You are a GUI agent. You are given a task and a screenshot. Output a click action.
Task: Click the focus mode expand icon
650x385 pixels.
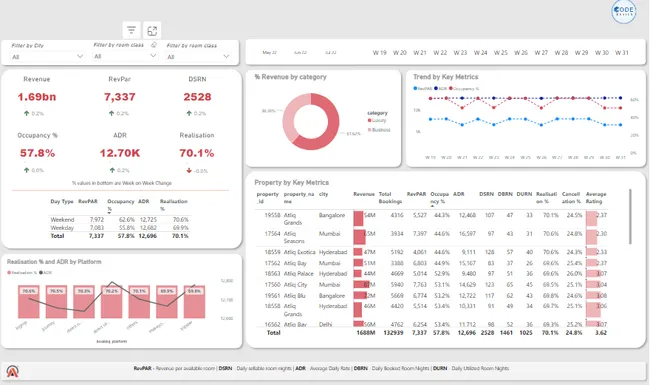[x=152, y=30]
